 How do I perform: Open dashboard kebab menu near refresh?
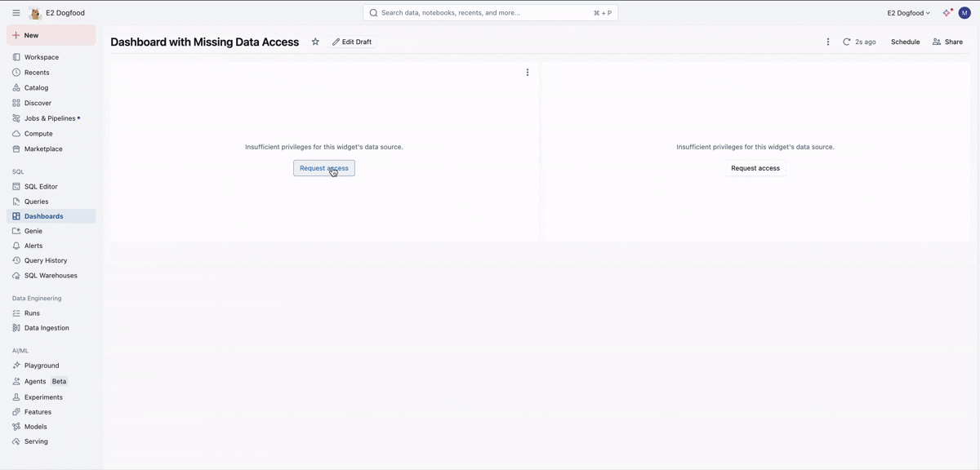pyautogui.click(x=828, y=42)
